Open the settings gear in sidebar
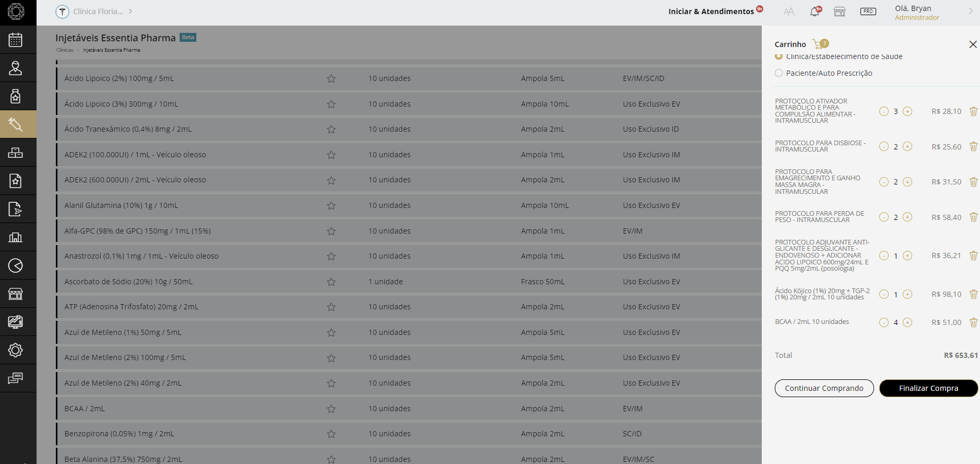980x464 pixels. click(16, 350)
